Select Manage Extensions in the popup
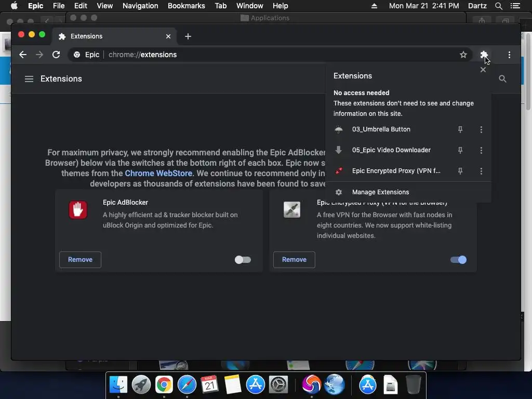This screenshot has height=399, width=532. pos(408,192)
